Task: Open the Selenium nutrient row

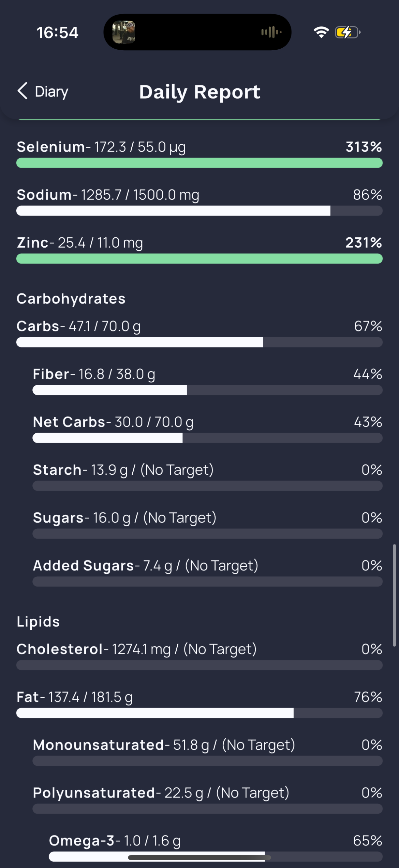Action: (199, 154)
